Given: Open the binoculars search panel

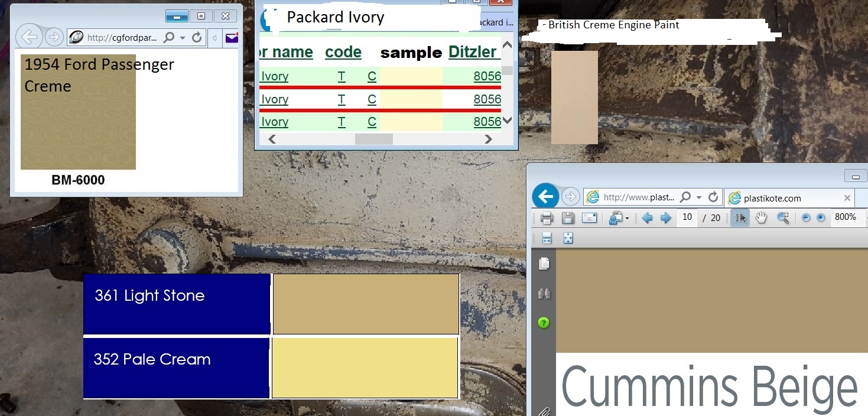Looking at the screenshot, I should tap(544, 294).
